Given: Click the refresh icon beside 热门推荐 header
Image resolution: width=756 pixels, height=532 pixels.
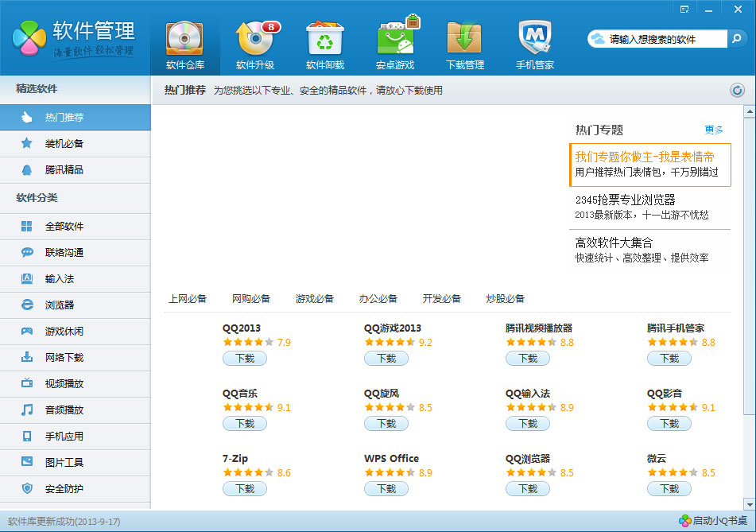Looking at the screenshot, I should coord(737,90).
